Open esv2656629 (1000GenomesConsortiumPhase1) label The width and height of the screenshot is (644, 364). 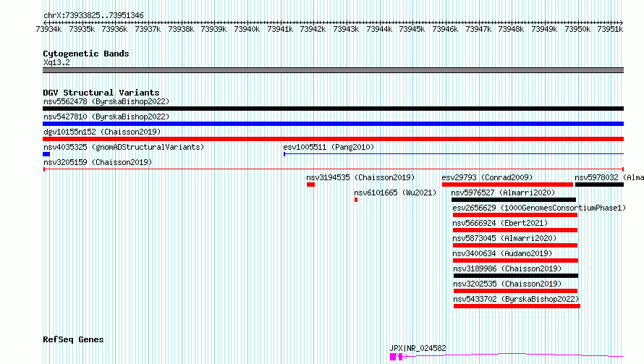(x=539, y=208)
